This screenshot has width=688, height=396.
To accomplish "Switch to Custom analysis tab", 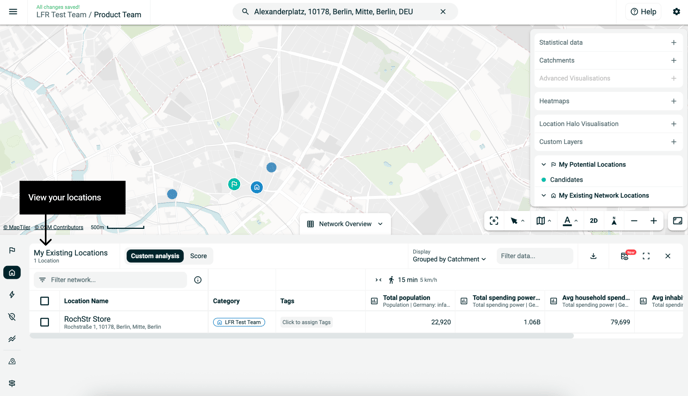I will point(155,256).
